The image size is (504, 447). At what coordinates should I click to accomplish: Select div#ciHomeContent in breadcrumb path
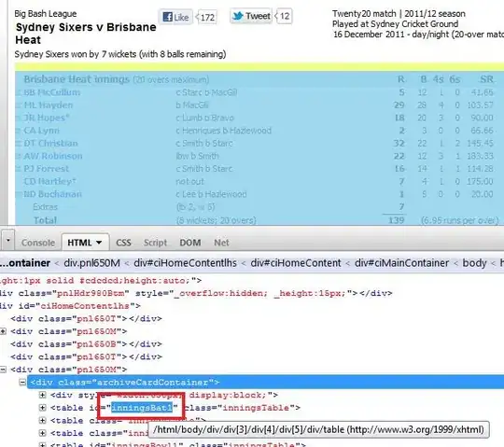296,263
